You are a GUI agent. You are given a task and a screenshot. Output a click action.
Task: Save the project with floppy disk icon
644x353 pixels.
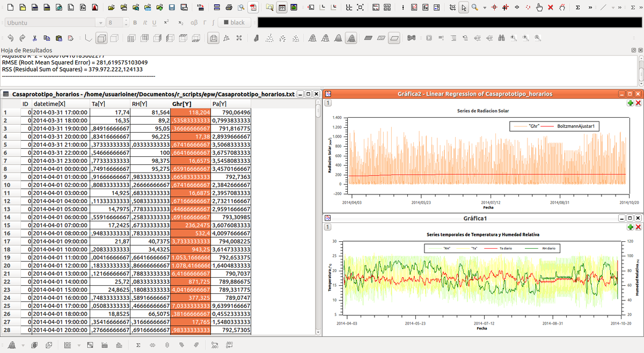(x=172, y=8)
